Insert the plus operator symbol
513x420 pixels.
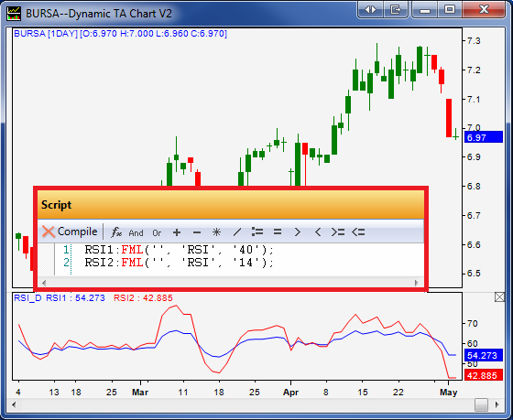(x=177, y=232)
